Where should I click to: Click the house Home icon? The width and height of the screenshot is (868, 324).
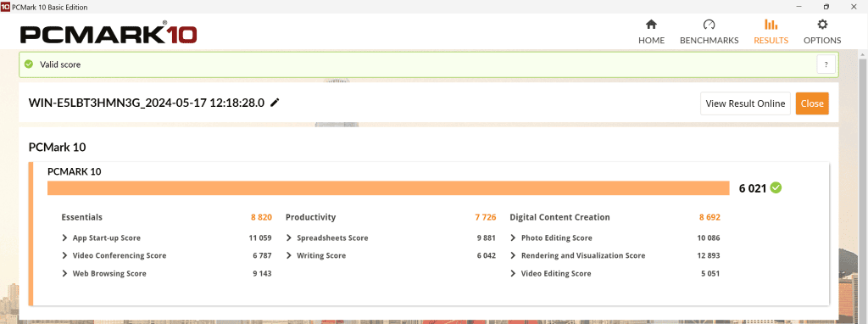(x=652, y=25)
